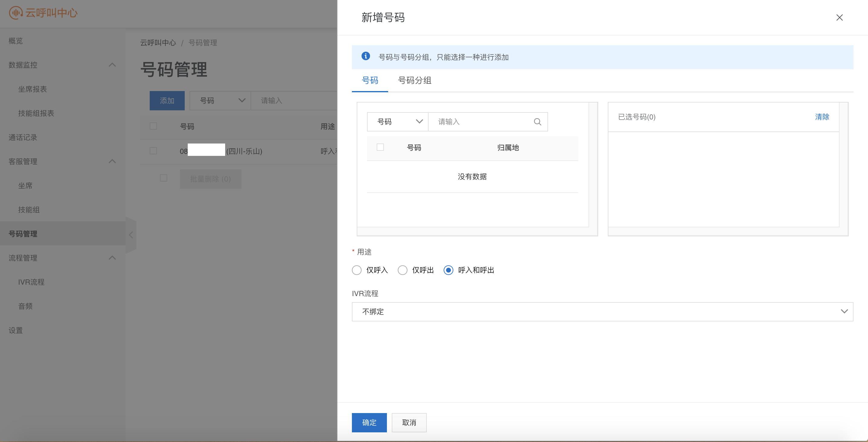Open 通话记录 in the sidebar
The width and height of the screenshot is (868, 442).
click(23, 138)
